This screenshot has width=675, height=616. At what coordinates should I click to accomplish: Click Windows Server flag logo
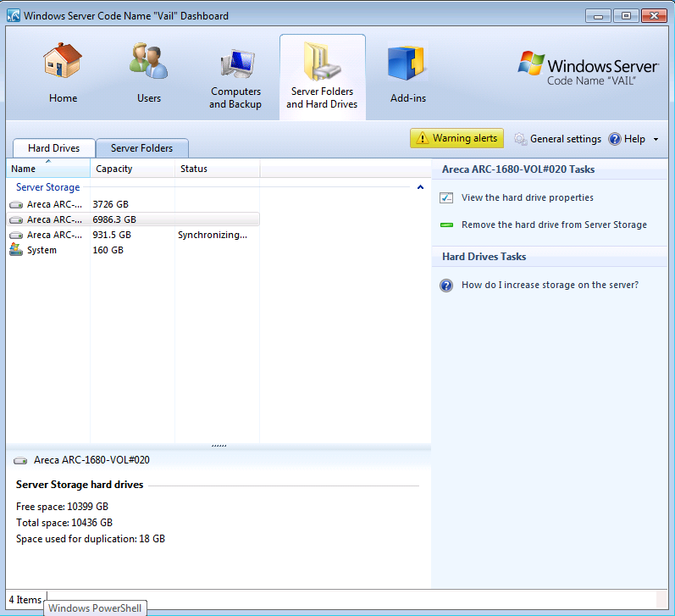point(531,64)
